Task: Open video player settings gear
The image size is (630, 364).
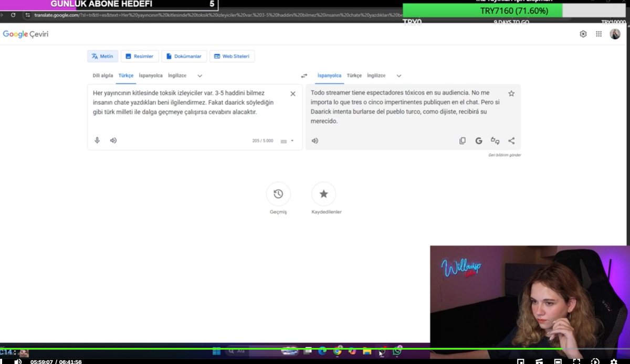Action: pos(613,361)
